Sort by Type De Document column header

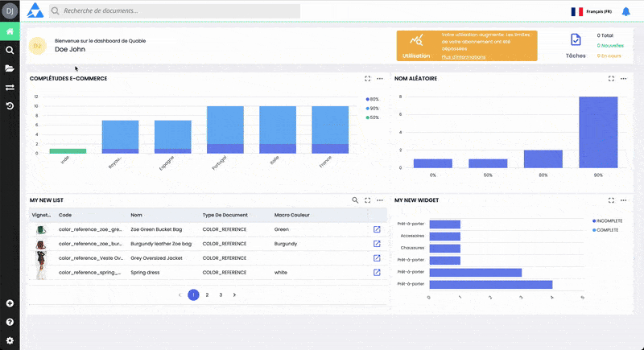225,215
